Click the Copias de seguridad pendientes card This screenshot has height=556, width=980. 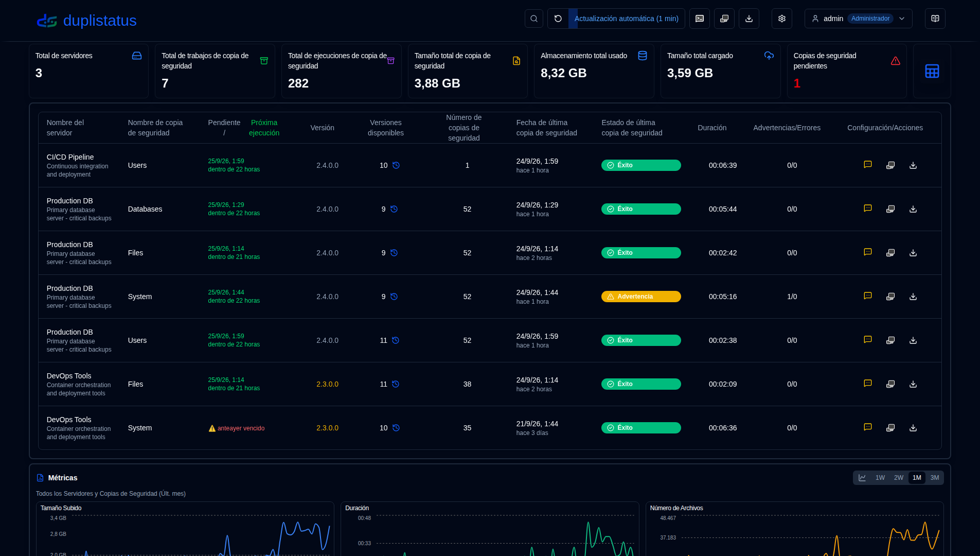[x=847, y=71]
